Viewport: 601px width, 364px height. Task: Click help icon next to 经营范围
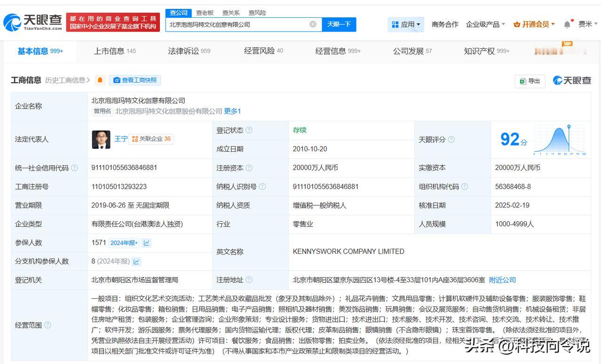point(47,325)
